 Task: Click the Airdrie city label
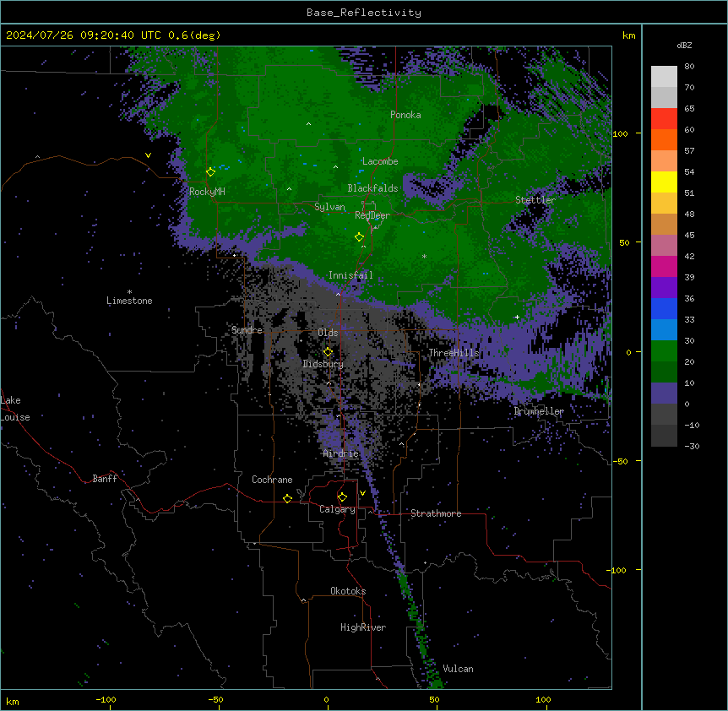[x=341, y=453]
